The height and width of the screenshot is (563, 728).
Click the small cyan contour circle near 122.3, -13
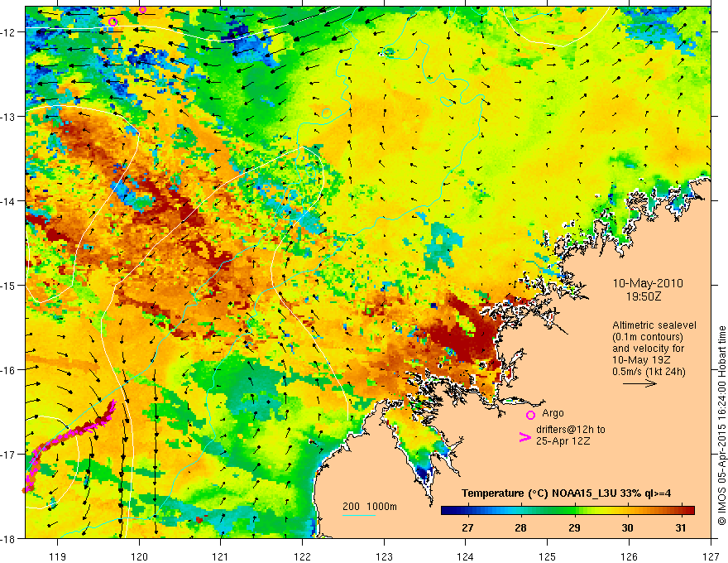click(x=327, y=113)
